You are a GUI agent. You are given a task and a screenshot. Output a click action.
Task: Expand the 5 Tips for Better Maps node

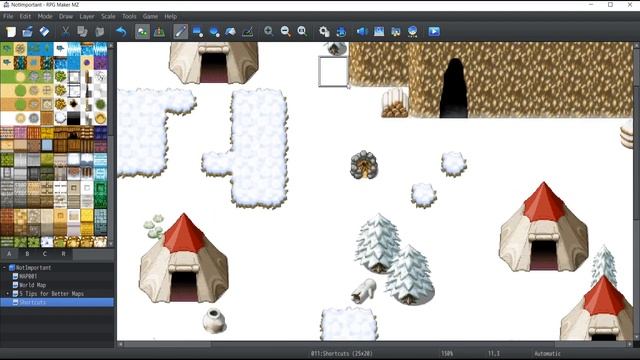tap(7, 293)
